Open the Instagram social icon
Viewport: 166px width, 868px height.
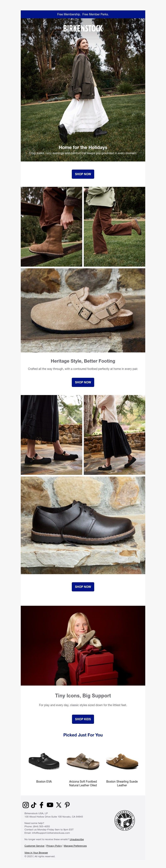26,805
